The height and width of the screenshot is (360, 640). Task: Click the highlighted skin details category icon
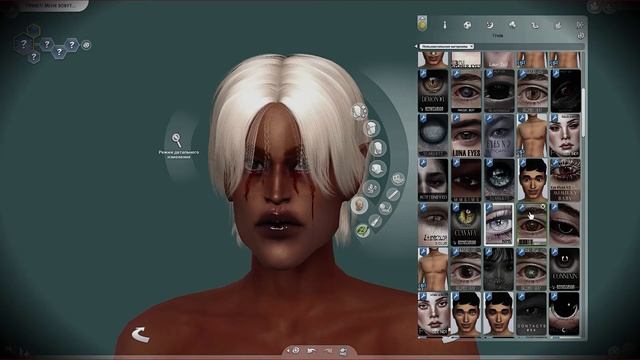[360, 205]
